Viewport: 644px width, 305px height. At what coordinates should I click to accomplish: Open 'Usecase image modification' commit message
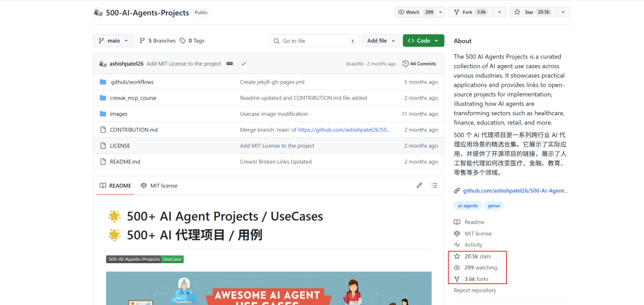click(274, 114)
